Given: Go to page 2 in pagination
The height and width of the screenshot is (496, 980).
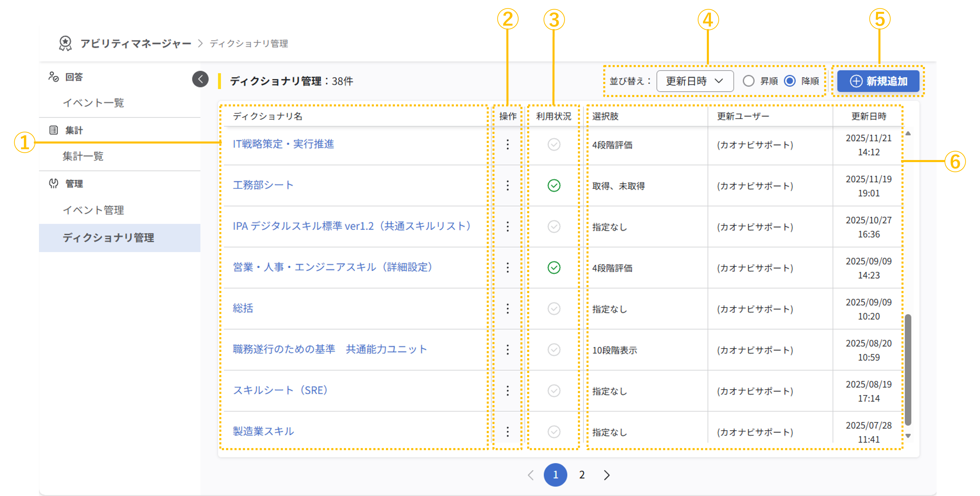Looking at the screenshot, I should (x=582, y=475).
